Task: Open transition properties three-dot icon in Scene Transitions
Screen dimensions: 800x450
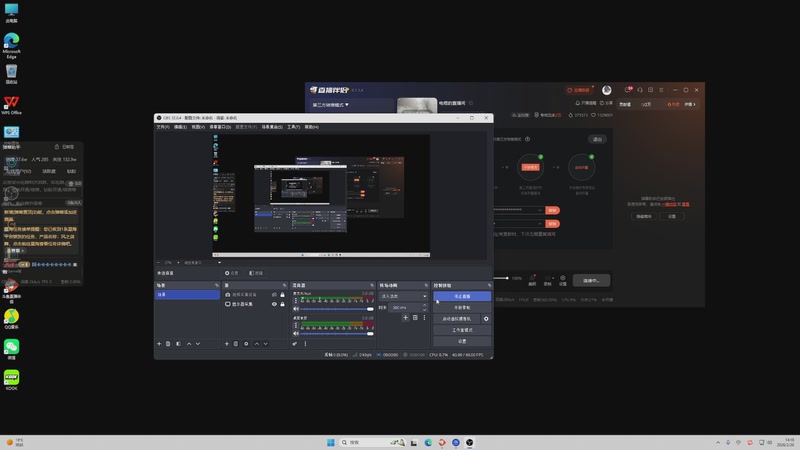Action: pyautogui.click(x=424, y=317)
